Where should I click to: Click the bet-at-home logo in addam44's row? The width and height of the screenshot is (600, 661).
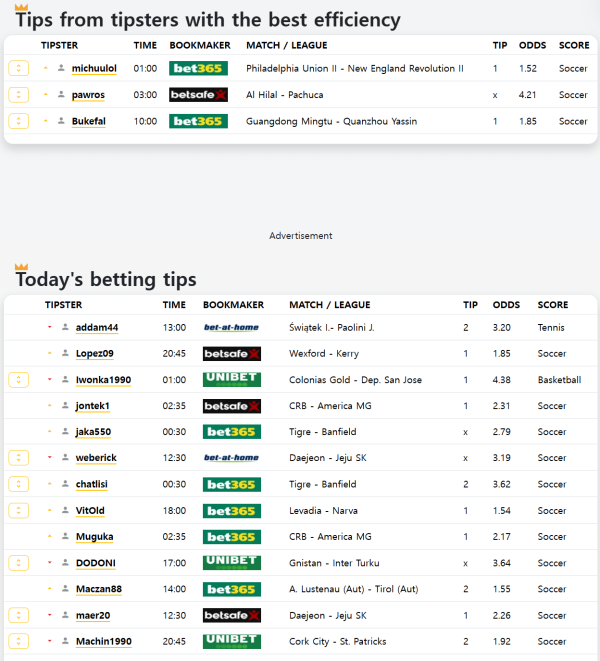231,327
